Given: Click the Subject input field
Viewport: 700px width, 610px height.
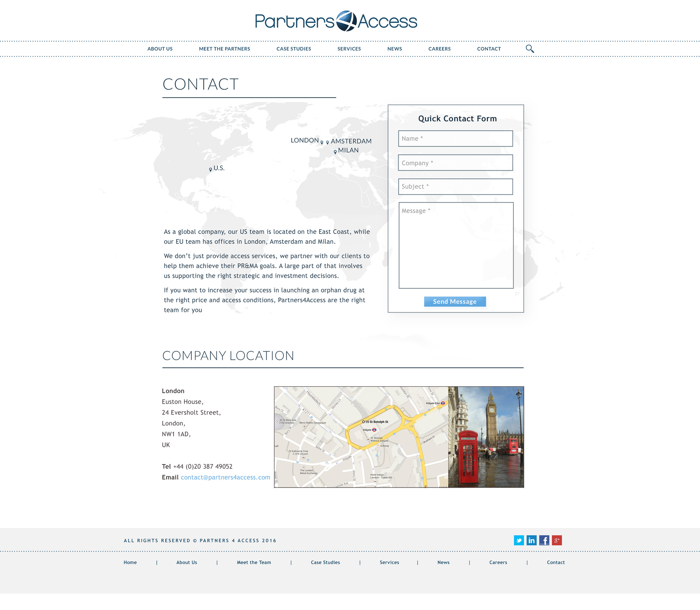Looking at the screenshot, I should point(455,186).
